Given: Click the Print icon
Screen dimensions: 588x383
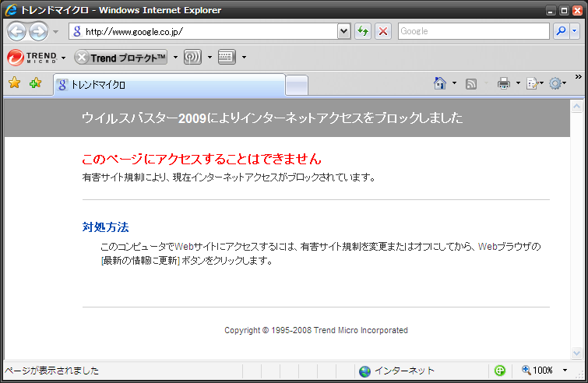Looking at the screenshot, I should point(504,83).
